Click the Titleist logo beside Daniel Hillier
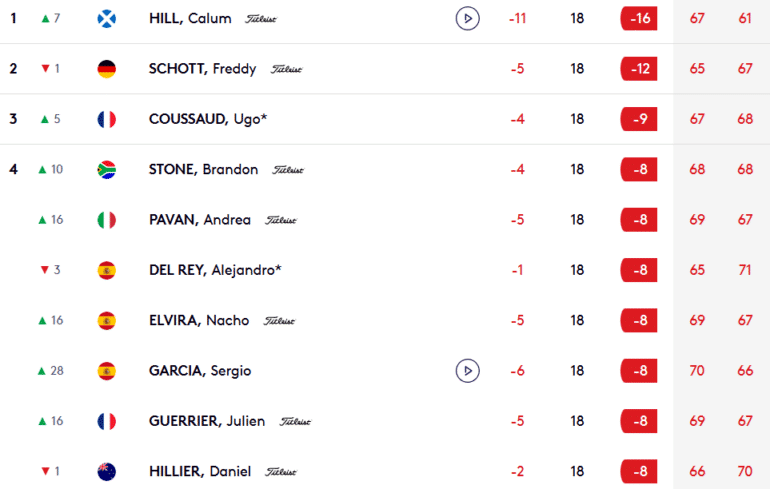The image size is (770, 489). [x=279, y=472]
